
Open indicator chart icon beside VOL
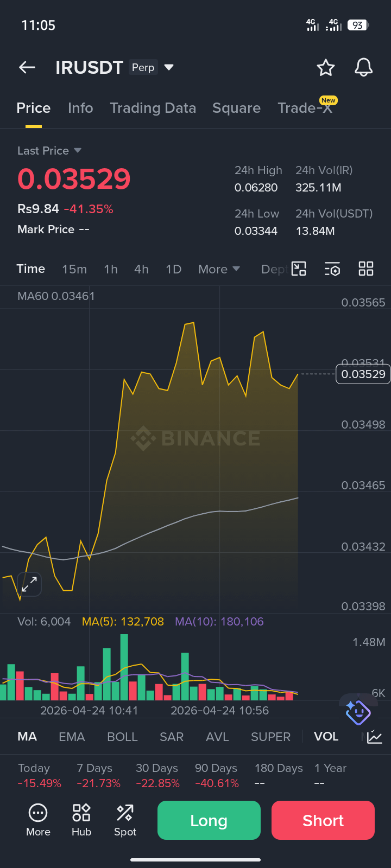[x=375, y=737]
